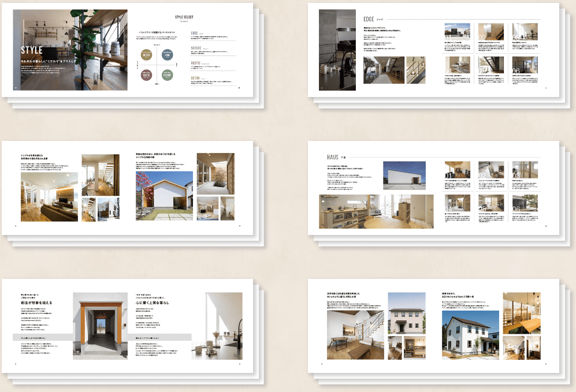Screen dimensions: 576x392
Task: Click the red maple tree house photo
Action: pos(164,195)
